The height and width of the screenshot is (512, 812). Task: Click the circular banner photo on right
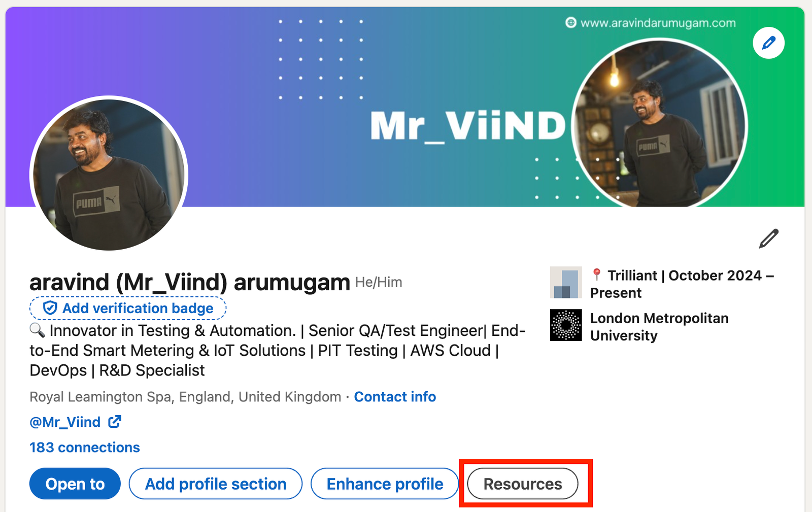[659, 124]
